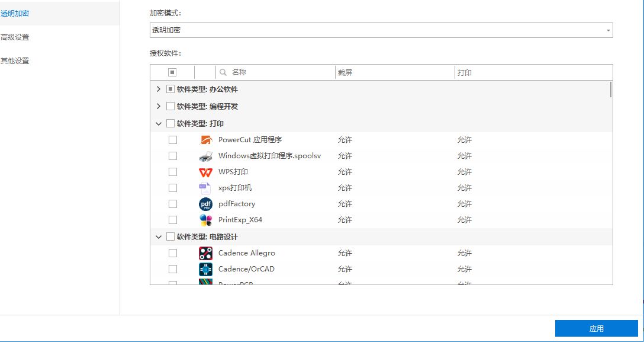644x342 pixels.
Task: Check the PrintExp_X64 row checkbox
Action: point(173,220)
